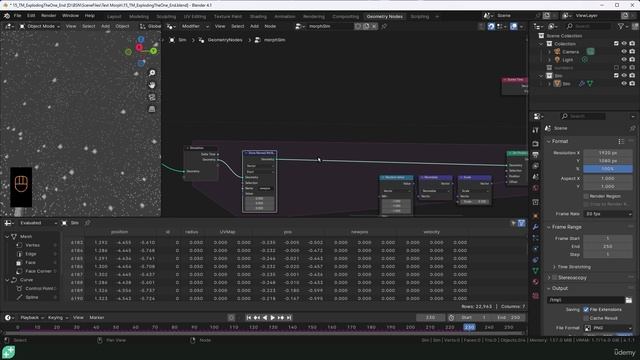The width and height of the screenshot is (640, 360).
Task: Open the Blender logo menu
Action: [7, 16]
